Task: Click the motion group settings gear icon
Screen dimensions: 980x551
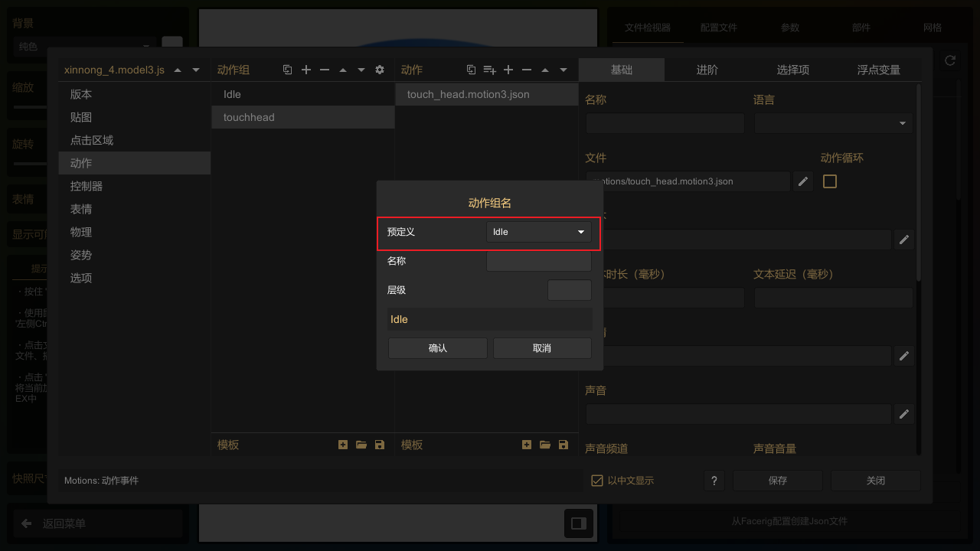Action: pos(380,70)
